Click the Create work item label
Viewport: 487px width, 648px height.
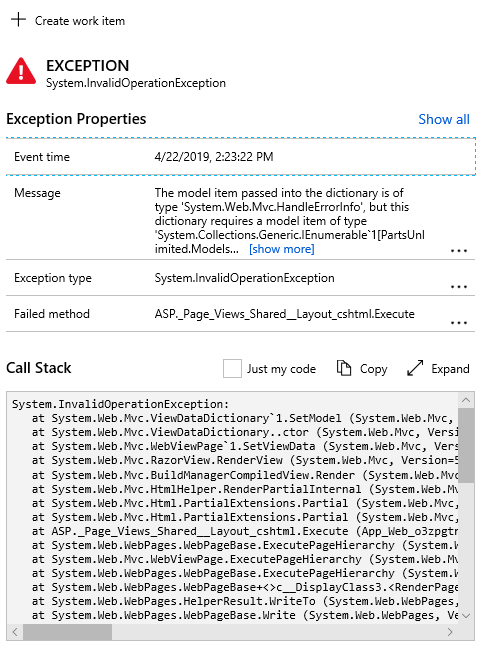[x=80, y=21]
